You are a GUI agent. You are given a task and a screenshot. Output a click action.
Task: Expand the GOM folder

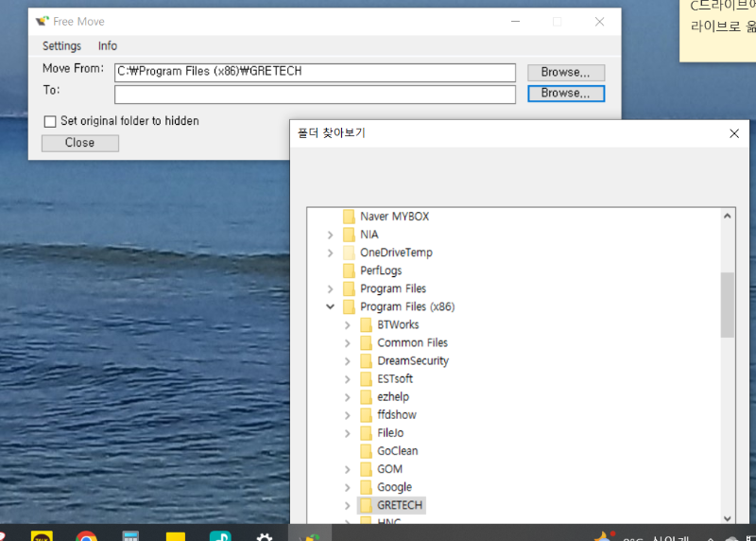[x=348, y=469]
